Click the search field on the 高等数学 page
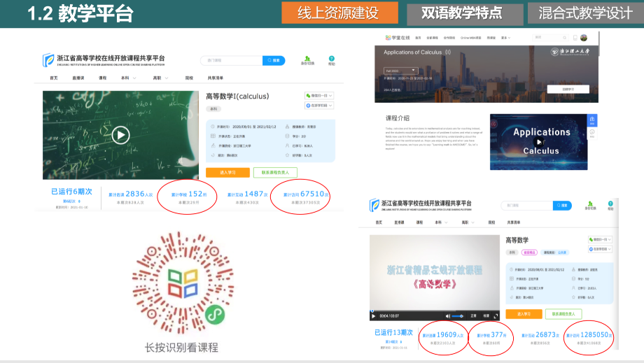 point(527,205)
